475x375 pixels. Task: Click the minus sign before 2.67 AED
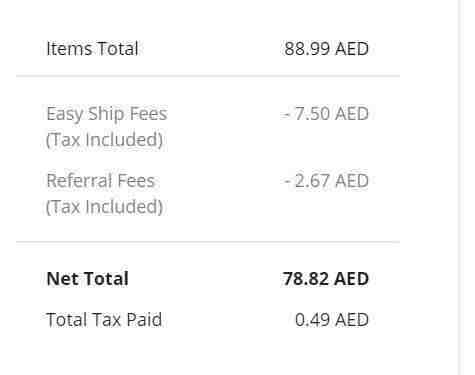(x=288, y=182)
